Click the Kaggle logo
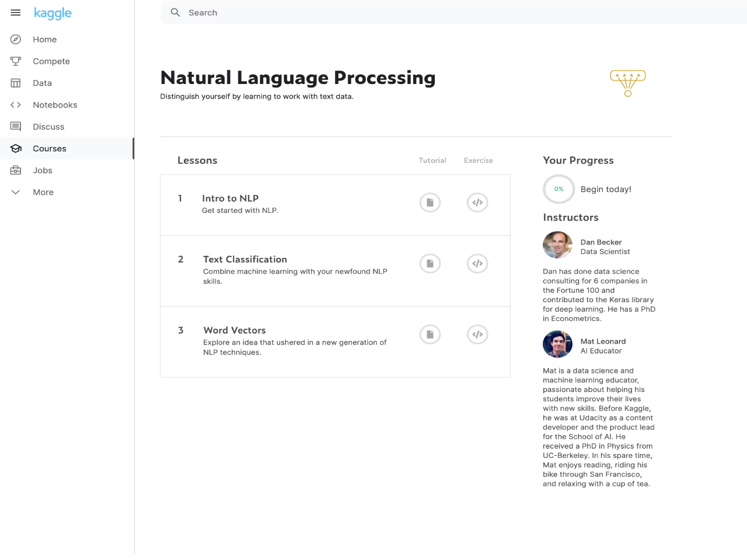This screenshot has width=747, height=560. point(53,13)
